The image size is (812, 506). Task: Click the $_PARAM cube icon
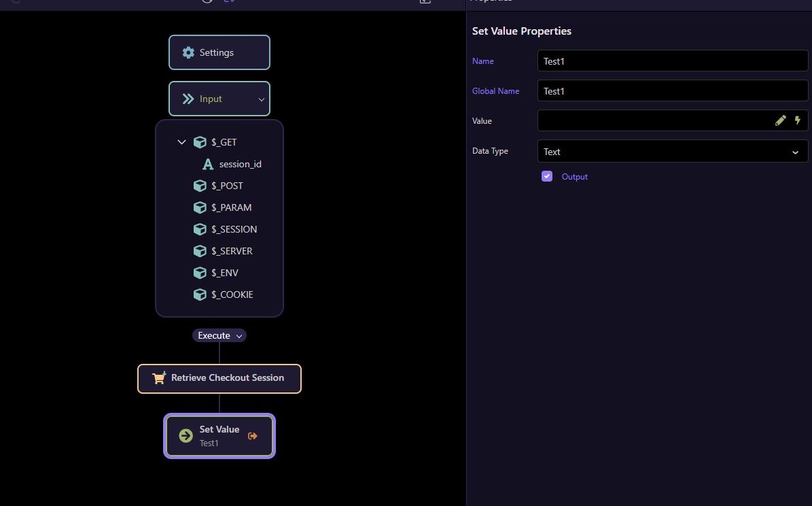[x=200, y=207]
